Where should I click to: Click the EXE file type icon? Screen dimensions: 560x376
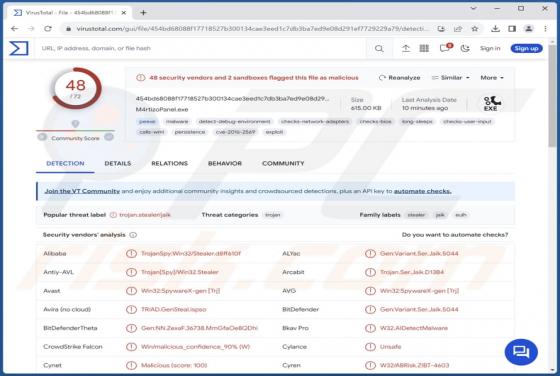[491, 104]
